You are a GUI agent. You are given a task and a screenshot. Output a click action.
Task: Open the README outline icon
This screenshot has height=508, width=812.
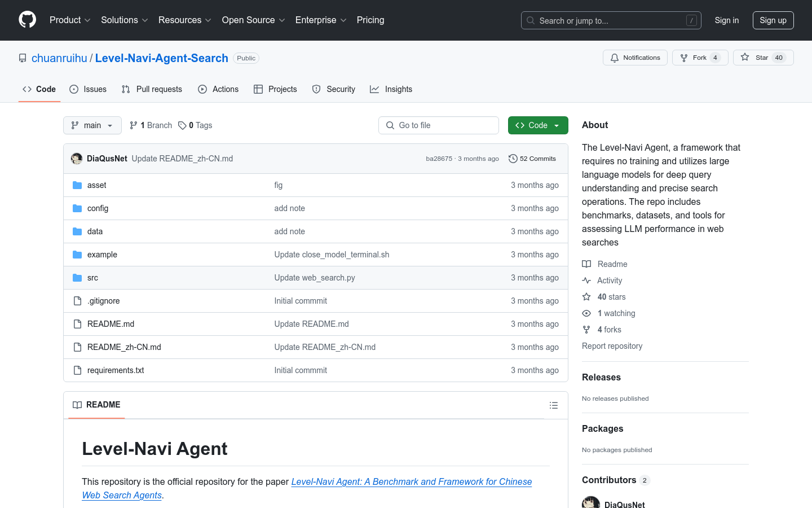tap(554, 405)
